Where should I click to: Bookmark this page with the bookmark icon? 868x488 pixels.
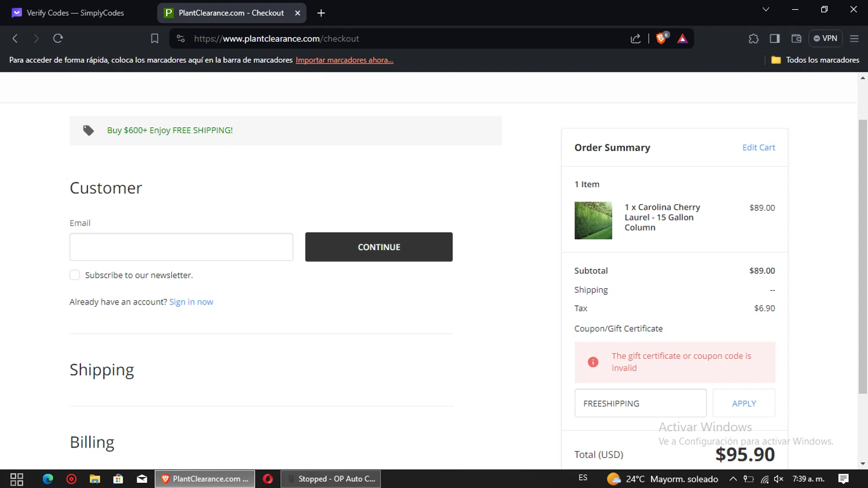(155, 39)
